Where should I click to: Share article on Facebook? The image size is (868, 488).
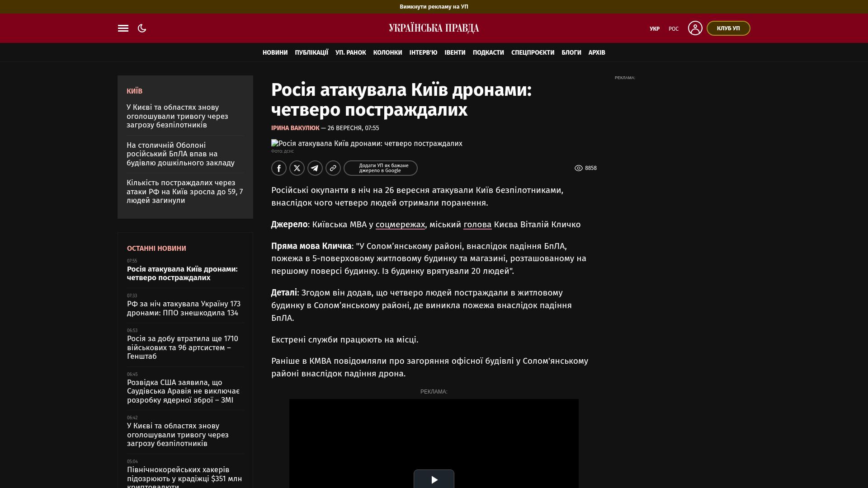(x=279, y=168)
